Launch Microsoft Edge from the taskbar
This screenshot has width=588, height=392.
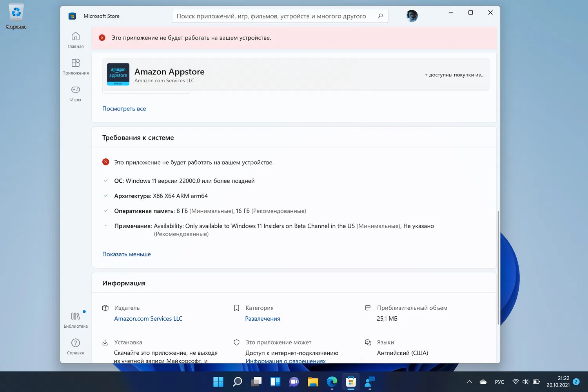332,381
